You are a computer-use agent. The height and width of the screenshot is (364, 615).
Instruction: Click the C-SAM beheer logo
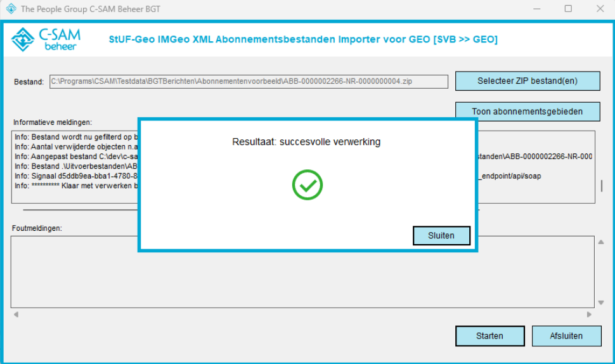point(46,39)
